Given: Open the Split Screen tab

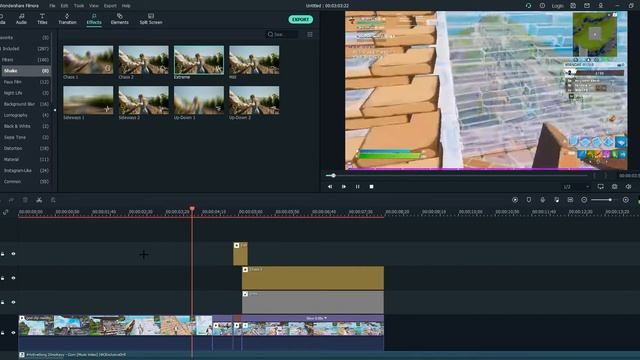Looking at the screenshot, I should (x=151, y=19).
